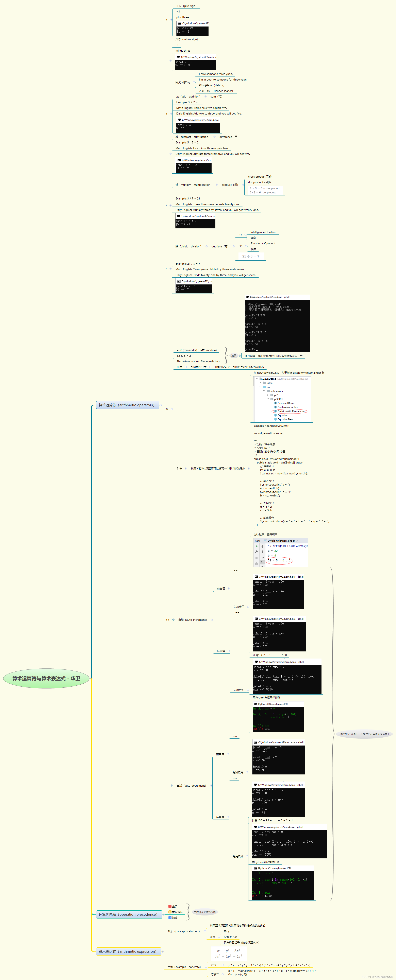Select the 后自减 node
This screenshot has height=980, width=396.
click(220, 817)
